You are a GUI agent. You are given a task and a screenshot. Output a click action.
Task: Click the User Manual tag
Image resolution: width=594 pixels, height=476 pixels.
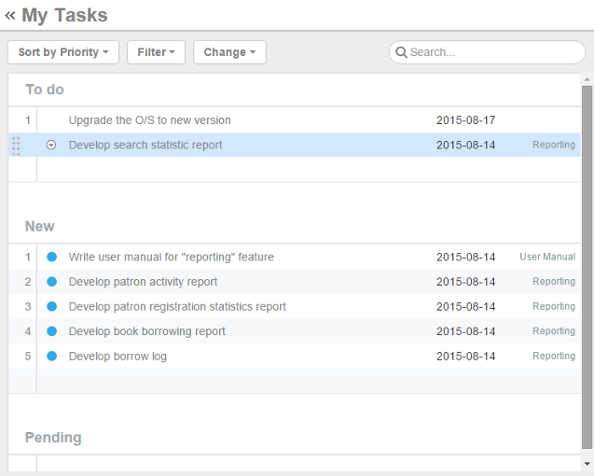click(x=547, y=257)
